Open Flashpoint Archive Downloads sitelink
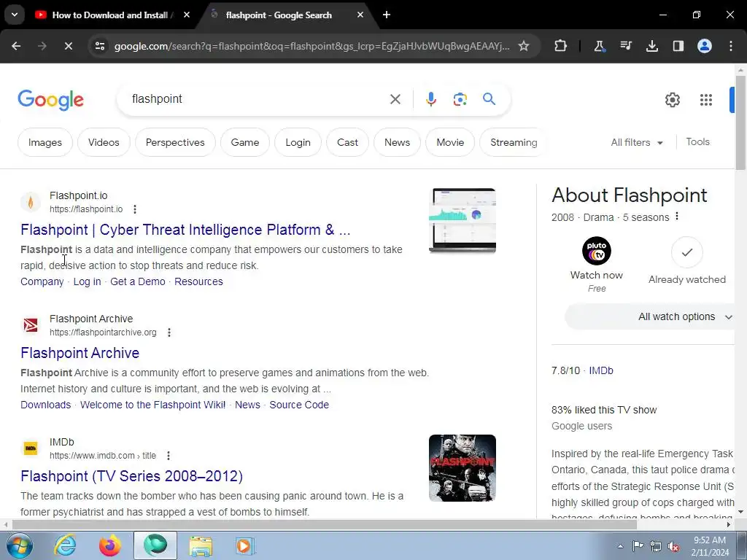 tap(45, 405)
